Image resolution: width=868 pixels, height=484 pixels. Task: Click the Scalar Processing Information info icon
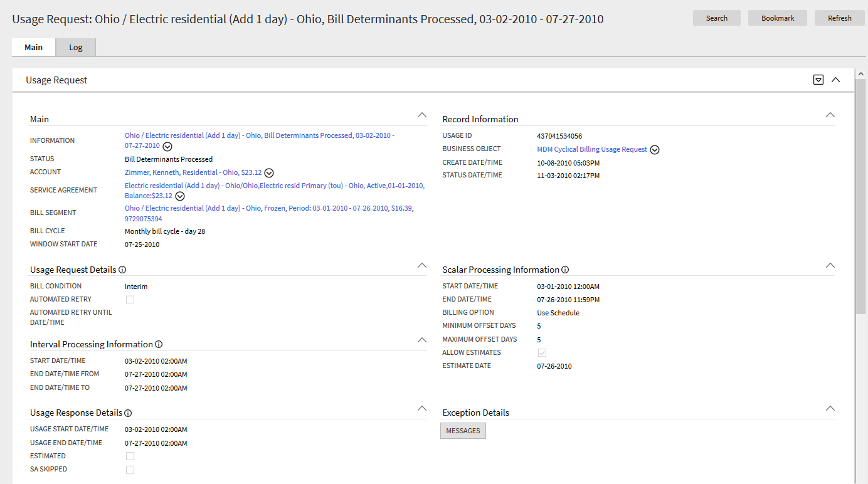[x=565, y=269]
